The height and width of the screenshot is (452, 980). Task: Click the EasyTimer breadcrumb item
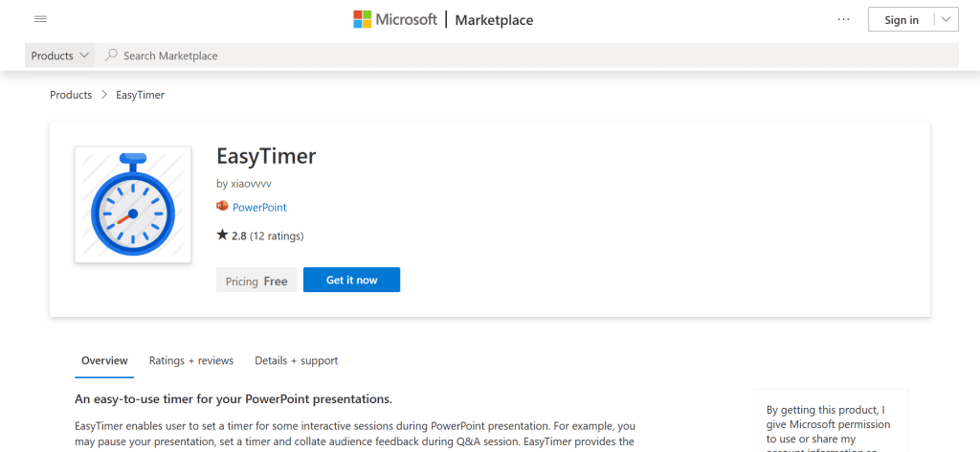[x=139, y=95]
